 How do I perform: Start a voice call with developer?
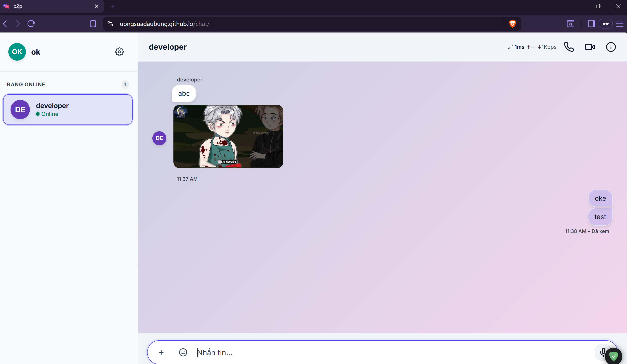[569, 47]
